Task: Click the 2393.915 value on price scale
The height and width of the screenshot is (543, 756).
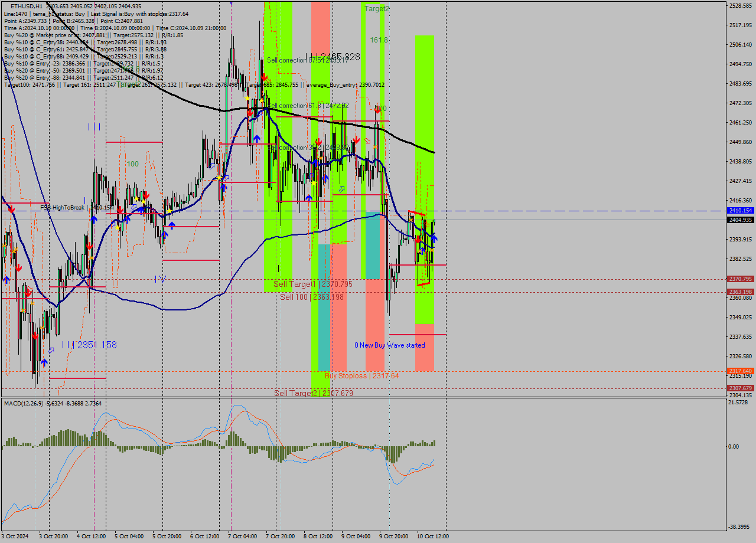Action: 741,239
